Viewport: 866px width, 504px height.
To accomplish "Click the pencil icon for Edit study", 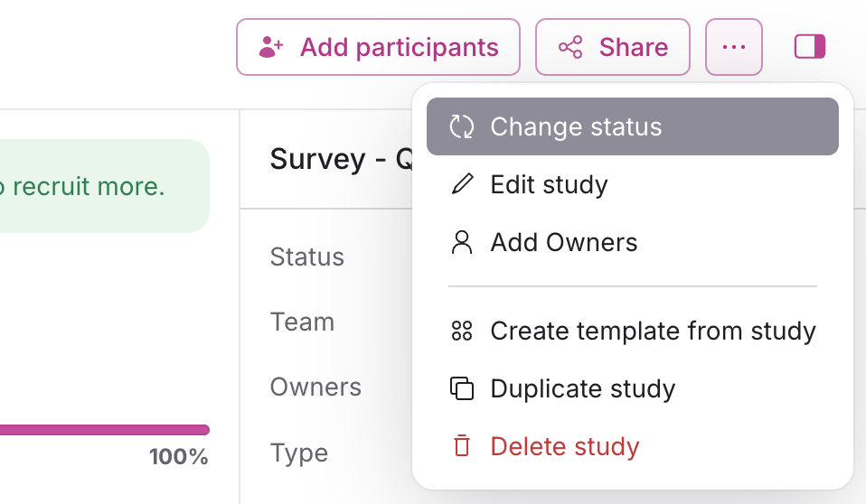I will [462, 185].
